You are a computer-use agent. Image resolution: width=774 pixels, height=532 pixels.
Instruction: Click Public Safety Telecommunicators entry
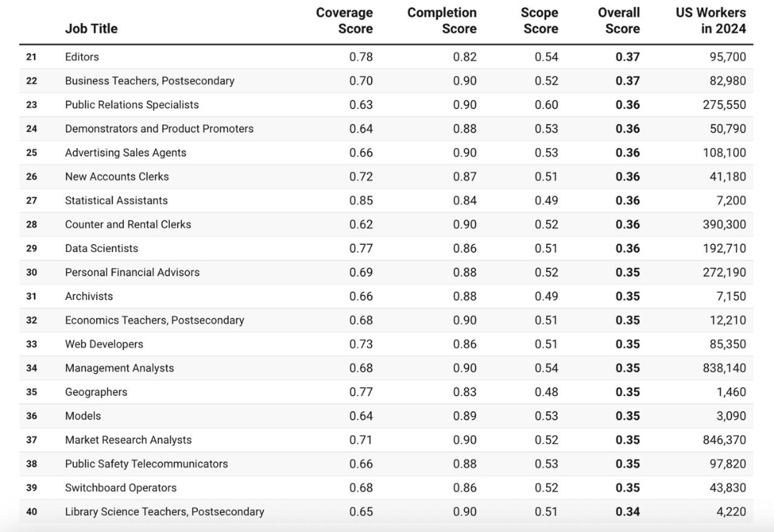pyautogui.click(x=146, y=464)
